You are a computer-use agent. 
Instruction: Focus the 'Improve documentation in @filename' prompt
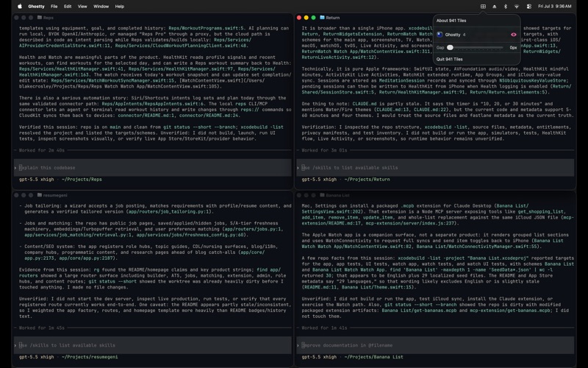(435, 345)
